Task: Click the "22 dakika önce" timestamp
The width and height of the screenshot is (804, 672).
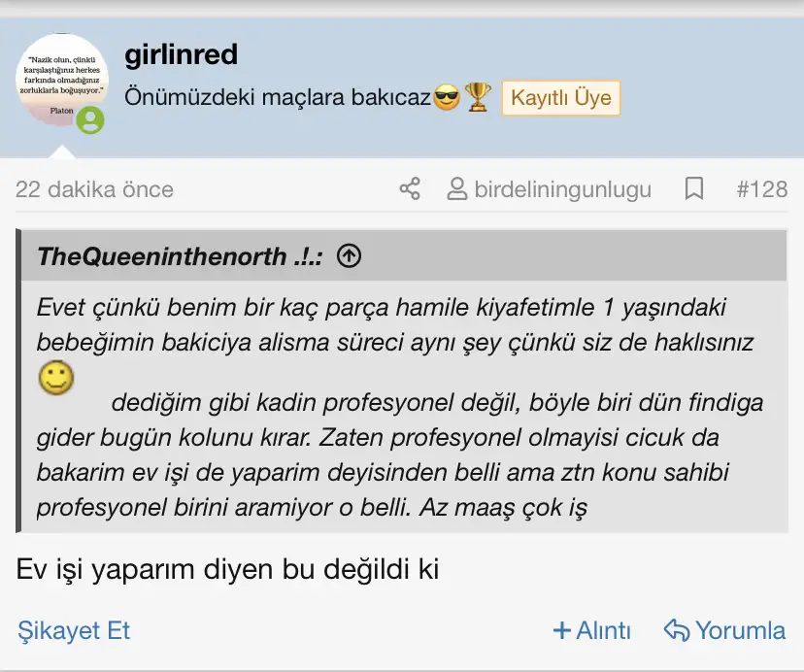Action: 94,189
